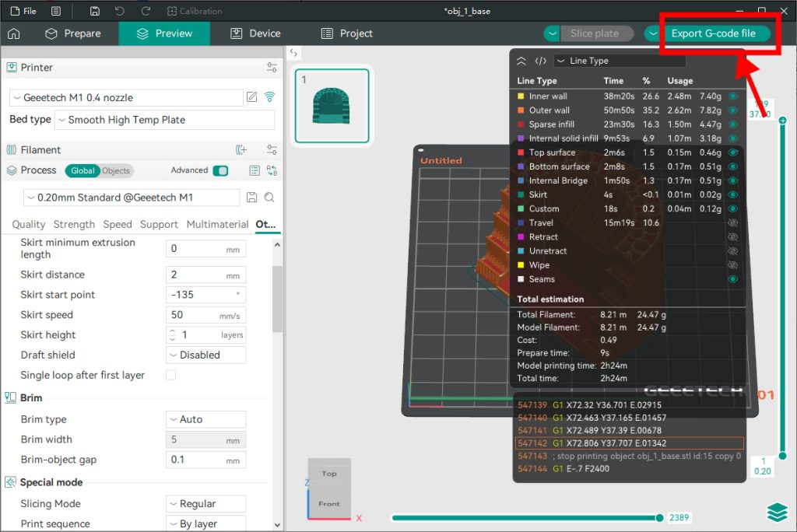Click the save icon in title bar
Screen dimensions: 797x532
click(94, 11)
